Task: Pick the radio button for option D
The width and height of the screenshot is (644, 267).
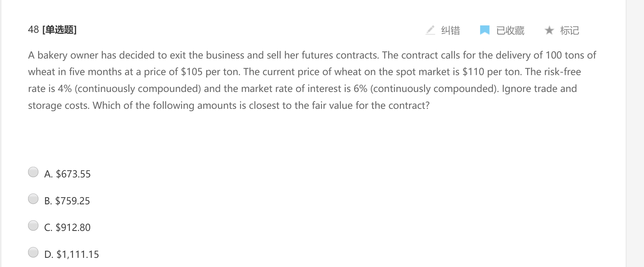Action: tap(33, 253)
